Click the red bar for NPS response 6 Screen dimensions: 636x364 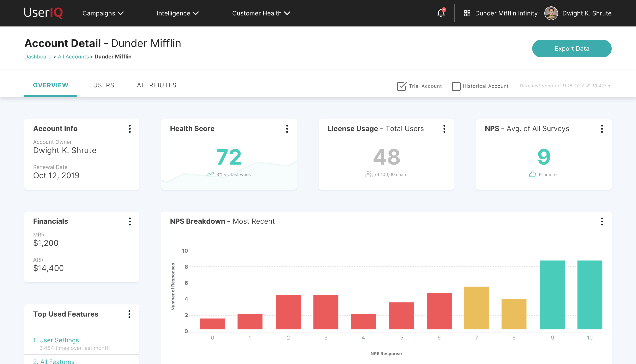coord(439,311)
